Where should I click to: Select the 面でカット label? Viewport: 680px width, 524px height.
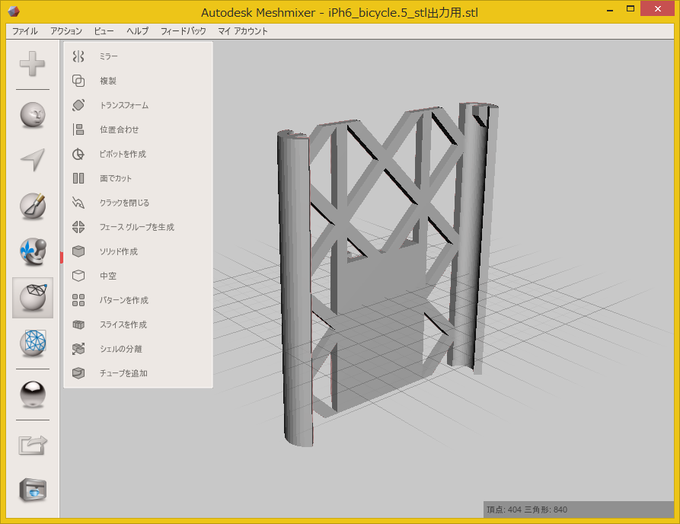[115, 178]
